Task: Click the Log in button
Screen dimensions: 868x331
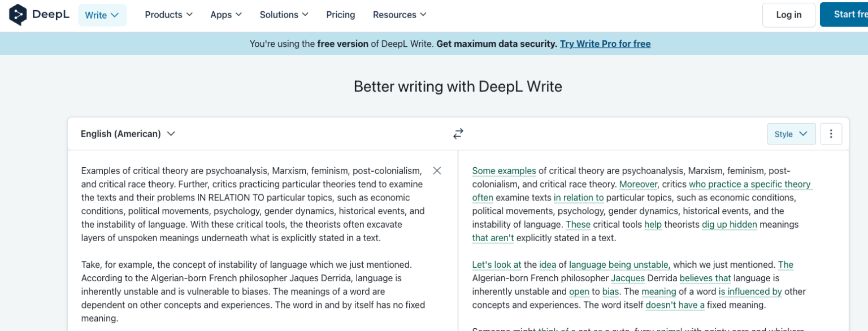Action: coord(788,15)
